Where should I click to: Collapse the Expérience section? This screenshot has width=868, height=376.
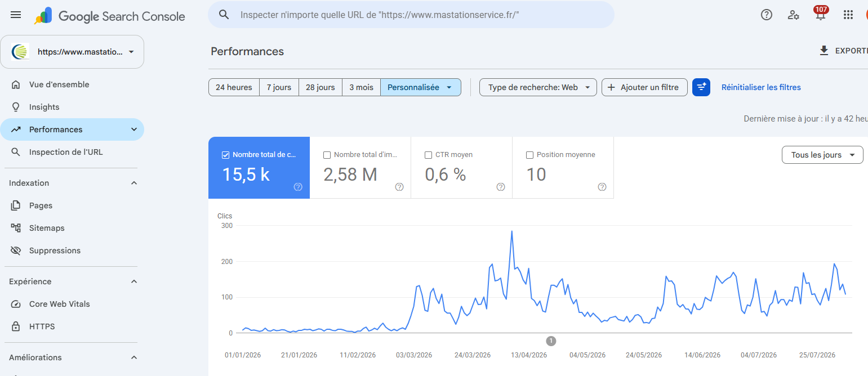coord(134,281)
